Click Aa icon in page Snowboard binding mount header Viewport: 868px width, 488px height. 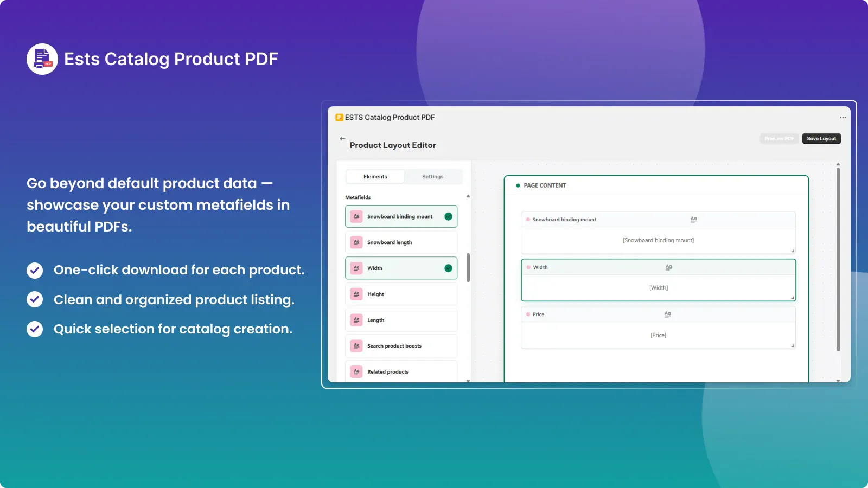(693, 219)
